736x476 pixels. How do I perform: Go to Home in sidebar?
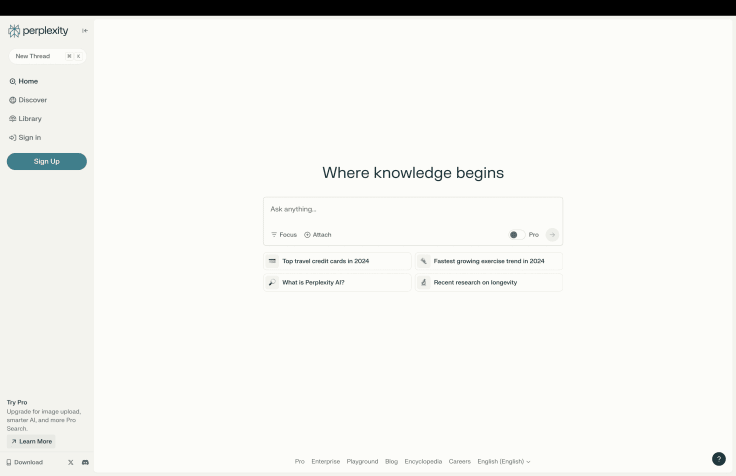23,81
